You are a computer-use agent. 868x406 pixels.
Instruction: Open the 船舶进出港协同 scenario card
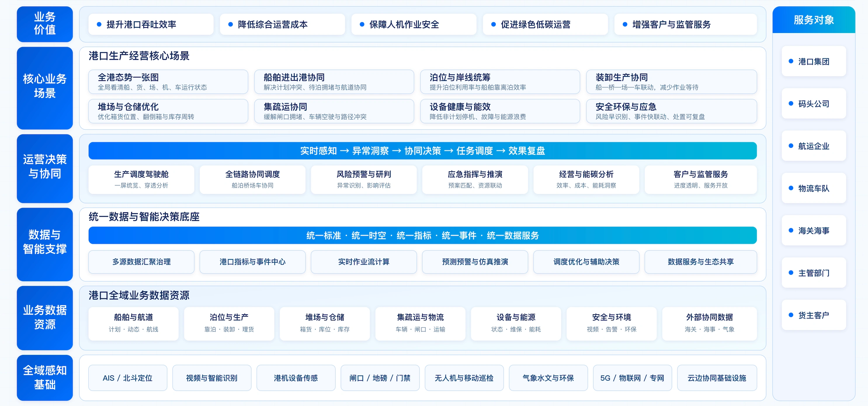(x=334, y=82)
